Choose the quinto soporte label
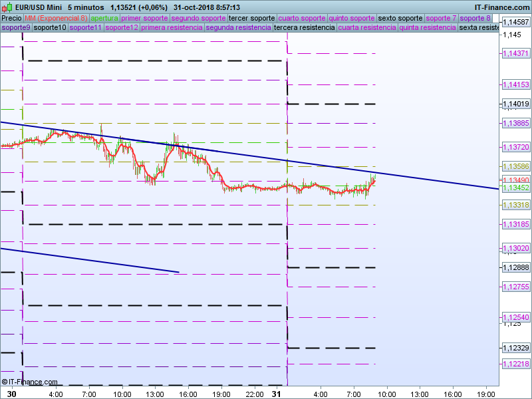This screenshot has width=532, height=399. [x=352, y=18]
